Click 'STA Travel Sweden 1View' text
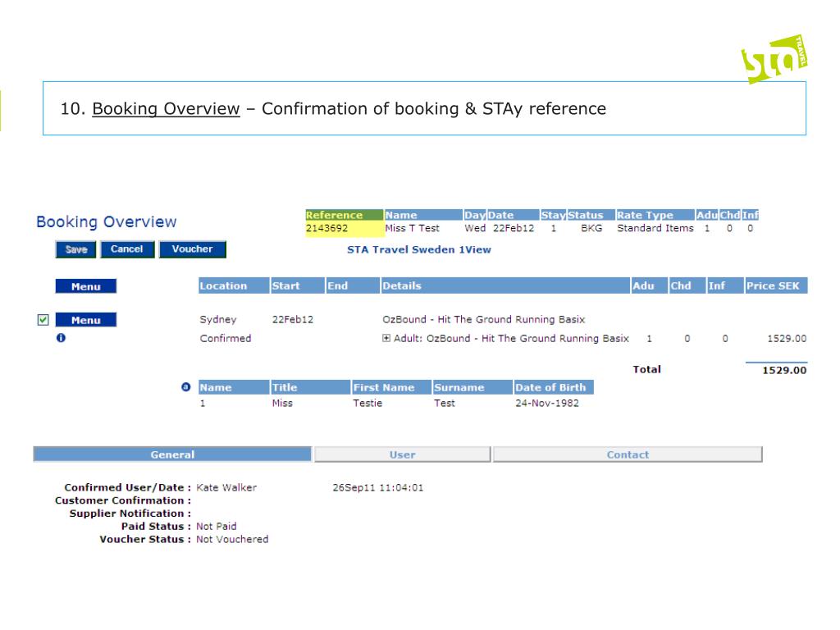 click(419, 249)
